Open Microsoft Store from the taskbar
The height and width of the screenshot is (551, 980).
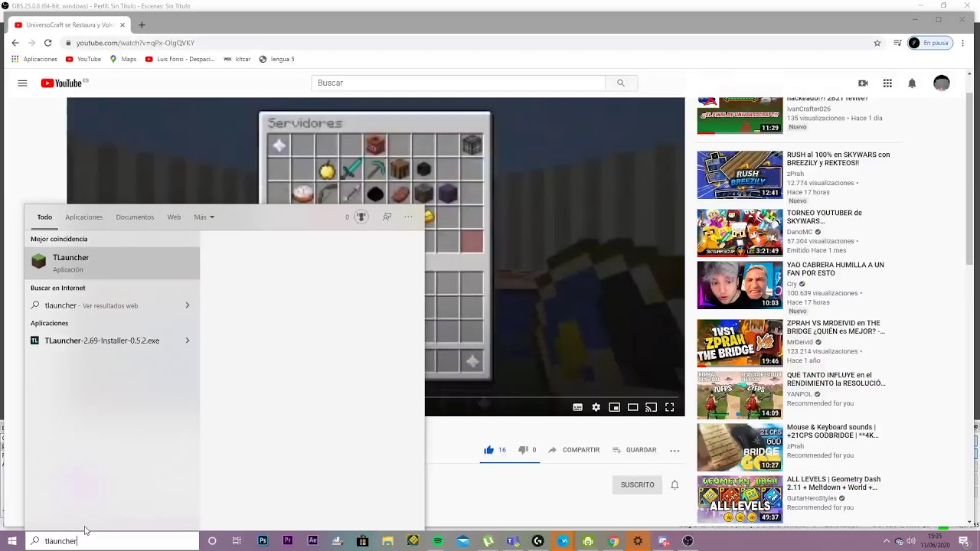tap(363, 541)
